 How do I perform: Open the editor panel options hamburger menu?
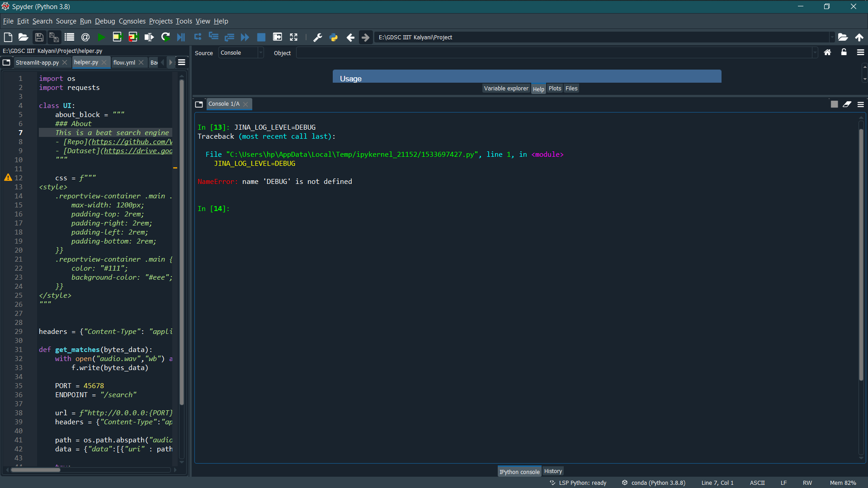181,62
